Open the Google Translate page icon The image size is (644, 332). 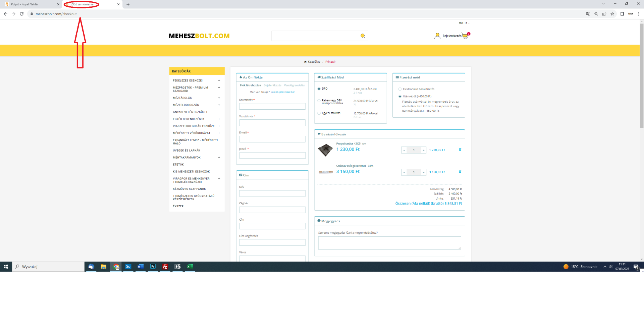click(588, 14)
